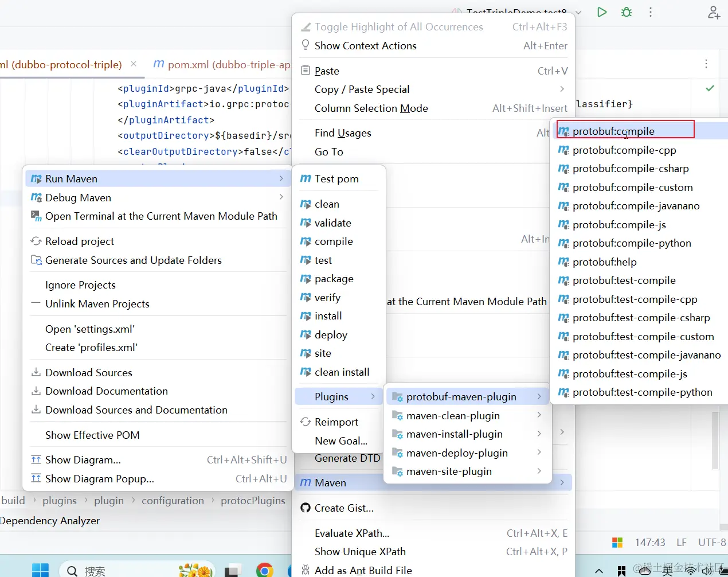The height and width of the screenshot is (577, 728).
Task: Expand the Debug Maven submenu
Action: (x=157, y=198)
